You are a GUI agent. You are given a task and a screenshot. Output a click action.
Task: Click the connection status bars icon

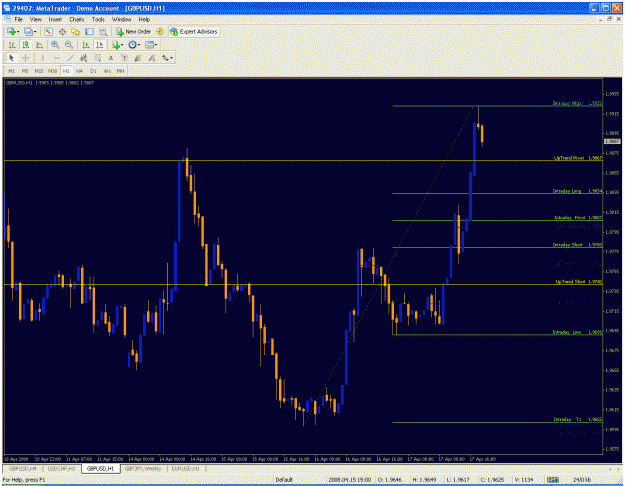coord(552,480)
